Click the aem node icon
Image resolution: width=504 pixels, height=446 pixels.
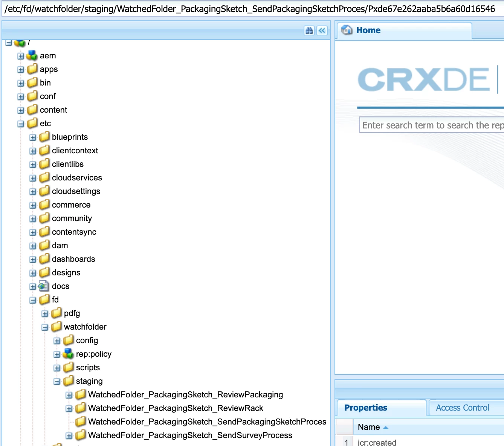32,56
